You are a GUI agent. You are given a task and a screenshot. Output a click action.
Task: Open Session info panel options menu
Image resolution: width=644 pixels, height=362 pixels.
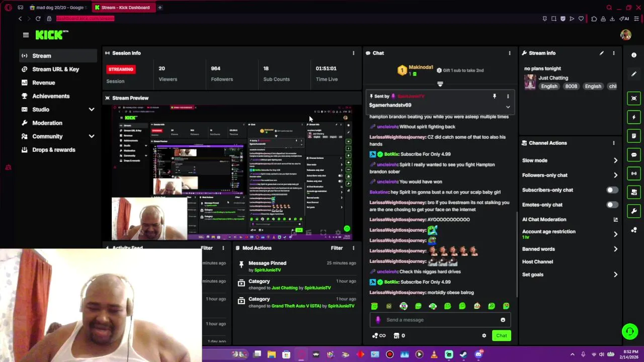[x=353, y=53]
